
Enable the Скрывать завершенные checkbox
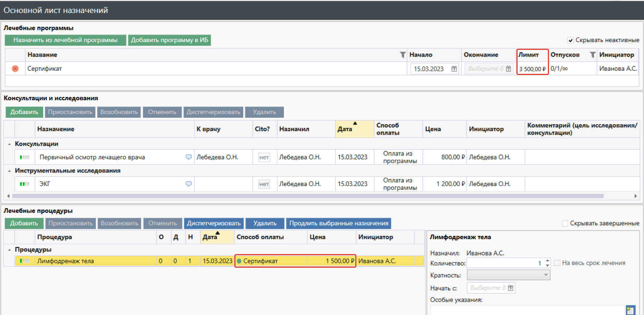565,223
